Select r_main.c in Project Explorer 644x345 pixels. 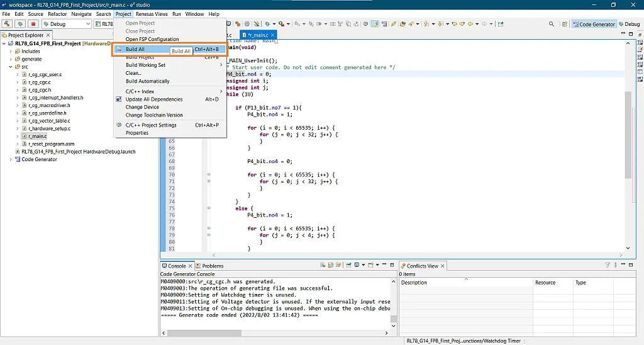coord(37,136)
